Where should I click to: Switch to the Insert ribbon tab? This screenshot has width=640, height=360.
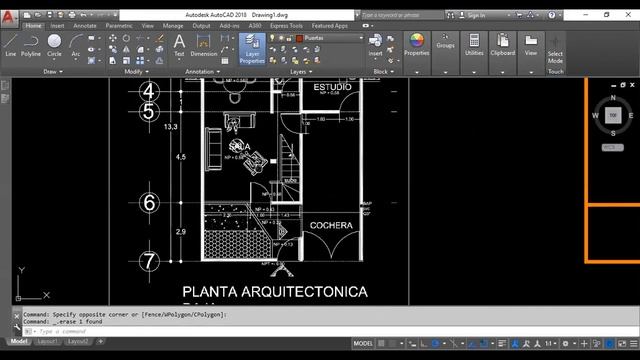[57, 26]
